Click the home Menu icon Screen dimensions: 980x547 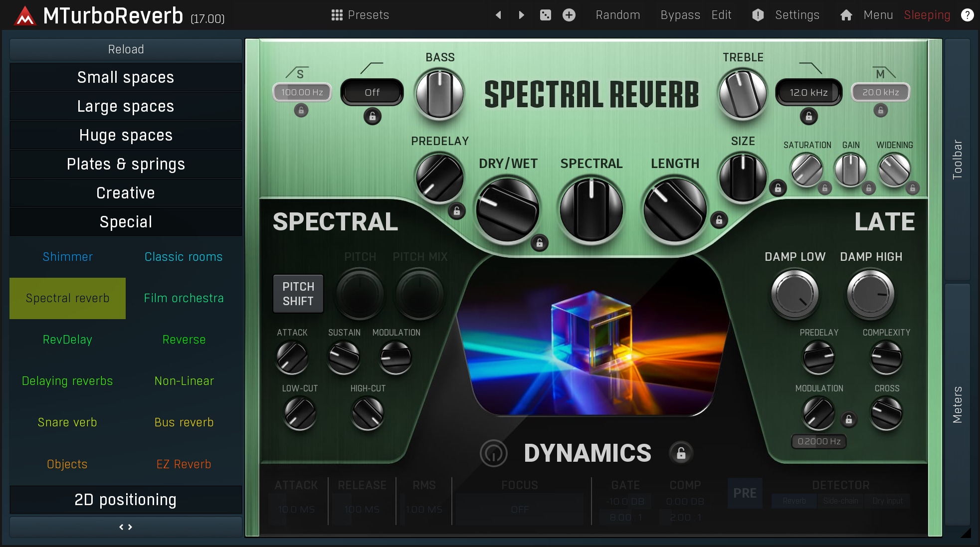[x=846, y=15]
